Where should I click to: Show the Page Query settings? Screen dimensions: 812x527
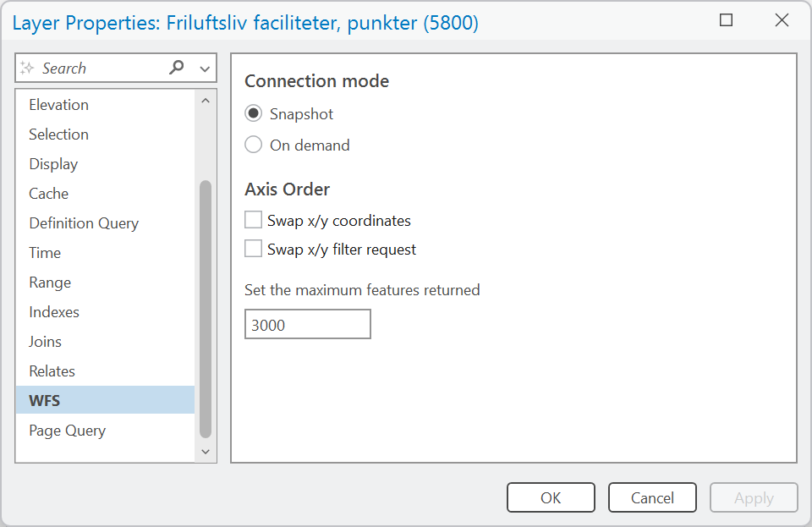pos(67,431)
